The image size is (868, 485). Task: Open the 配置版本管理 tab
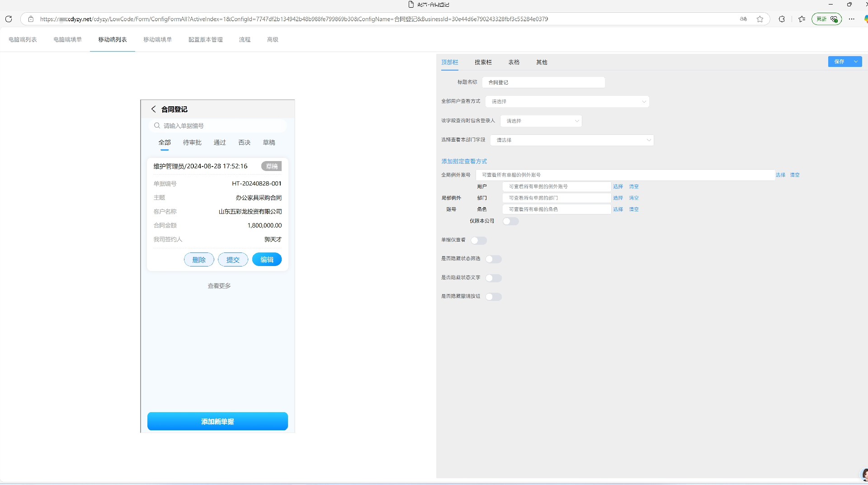point(206,40)
